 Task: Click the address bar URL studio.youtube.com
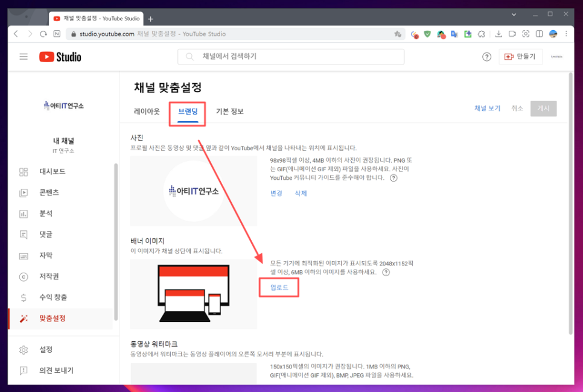(107, 34)
